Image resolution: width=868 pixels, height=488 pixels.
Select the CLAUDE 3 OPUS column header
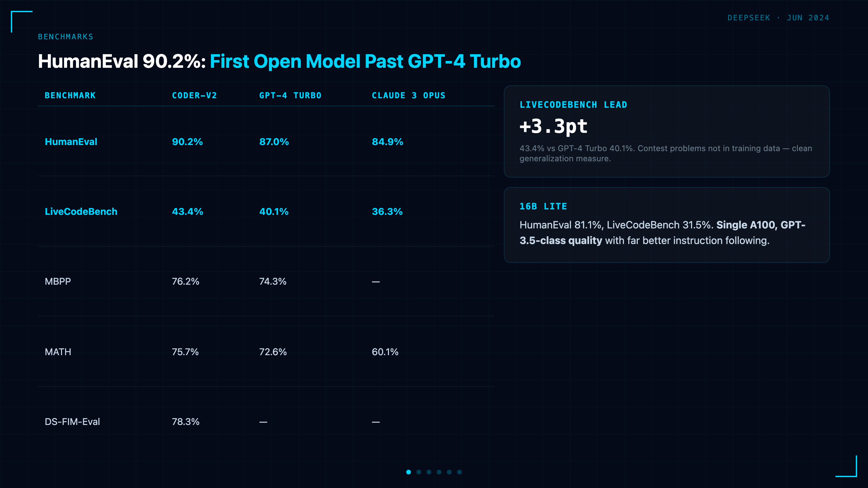tap(409, 96)
